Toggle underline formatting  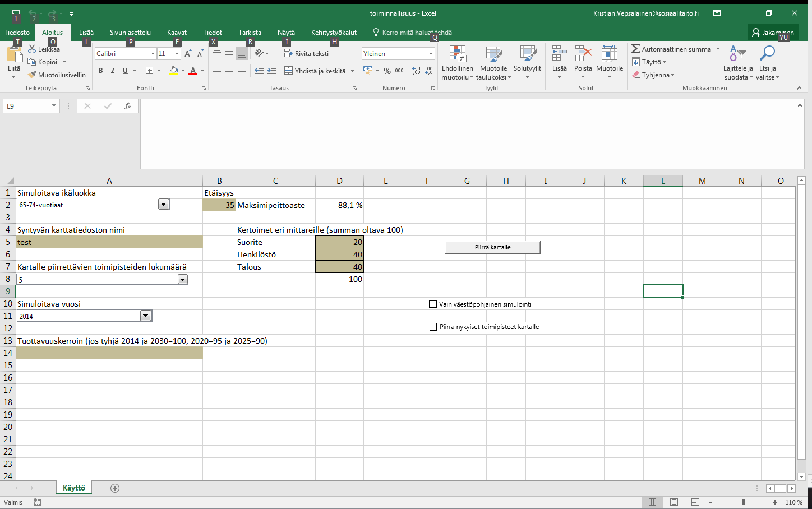coord(125,71)
